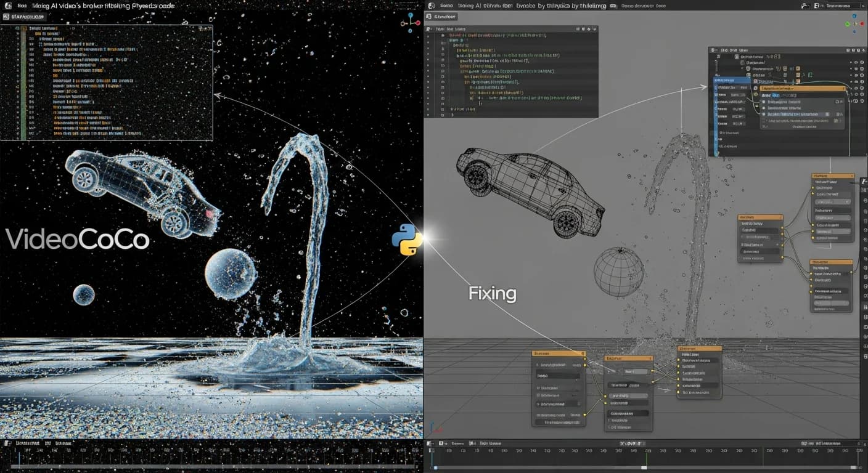Click the blue start marker in the right timeline
Screen dimensions: 868x473
pyautogui.click(x=433, y=458)
